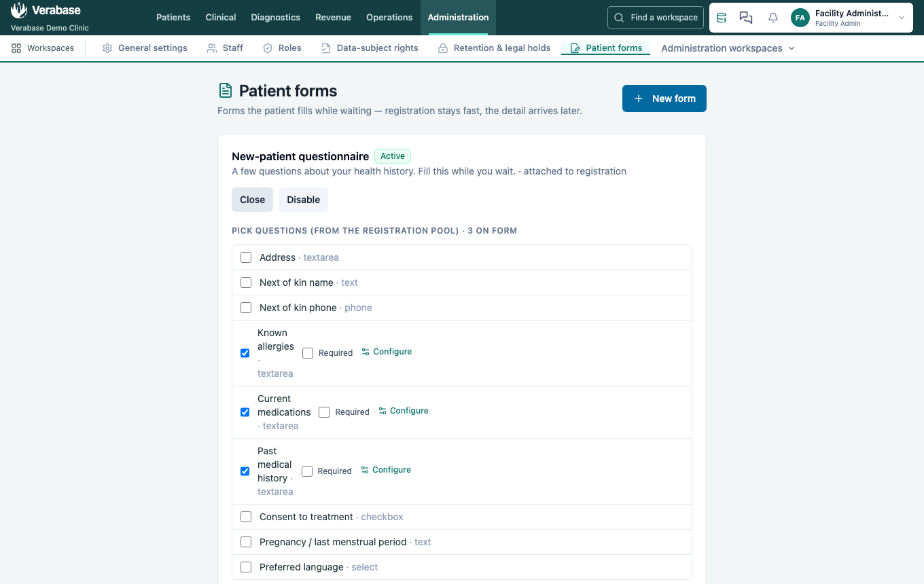
Task: Click the Close button on New-patient questionnaire
Action: point(253,200)
